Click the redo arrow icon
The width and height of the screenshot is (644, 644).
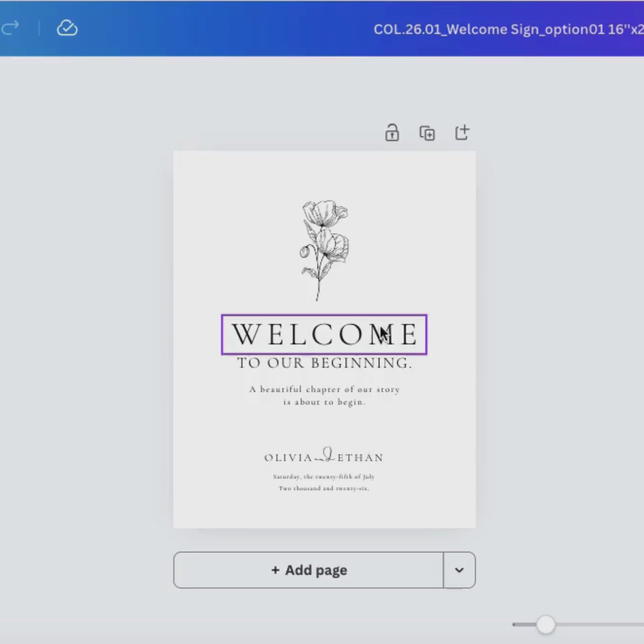(10, 28)
